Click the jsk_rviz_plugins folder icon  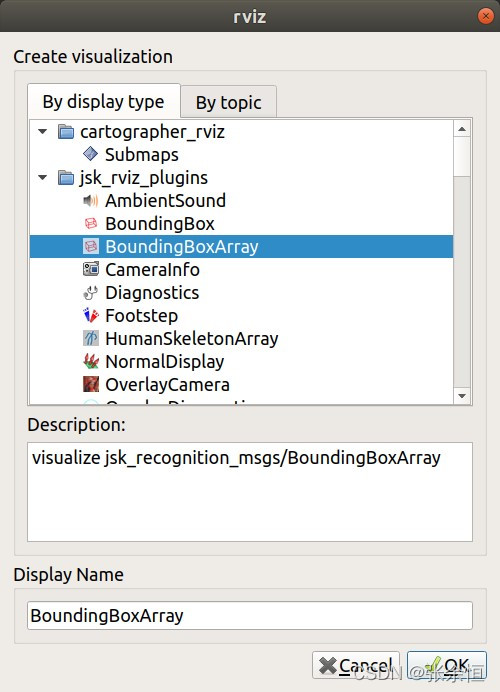[66, 178]
